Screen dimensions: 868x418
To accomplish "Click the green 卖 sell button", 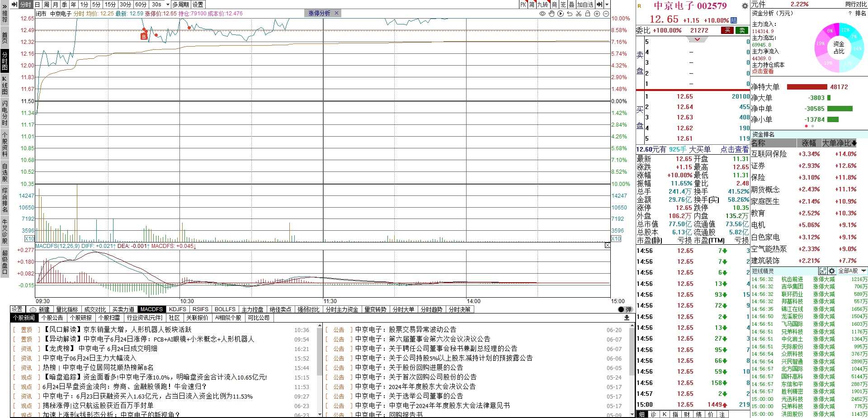I will [742, 30].
